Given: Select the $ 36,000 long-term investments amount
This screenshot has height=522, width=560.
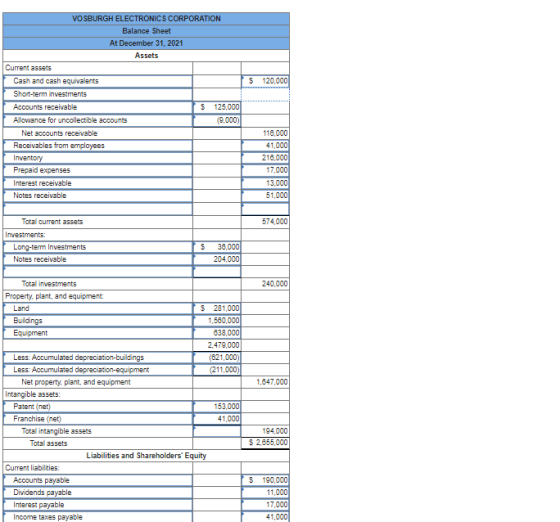Looking at the screenshot, I should coord(217,247).
